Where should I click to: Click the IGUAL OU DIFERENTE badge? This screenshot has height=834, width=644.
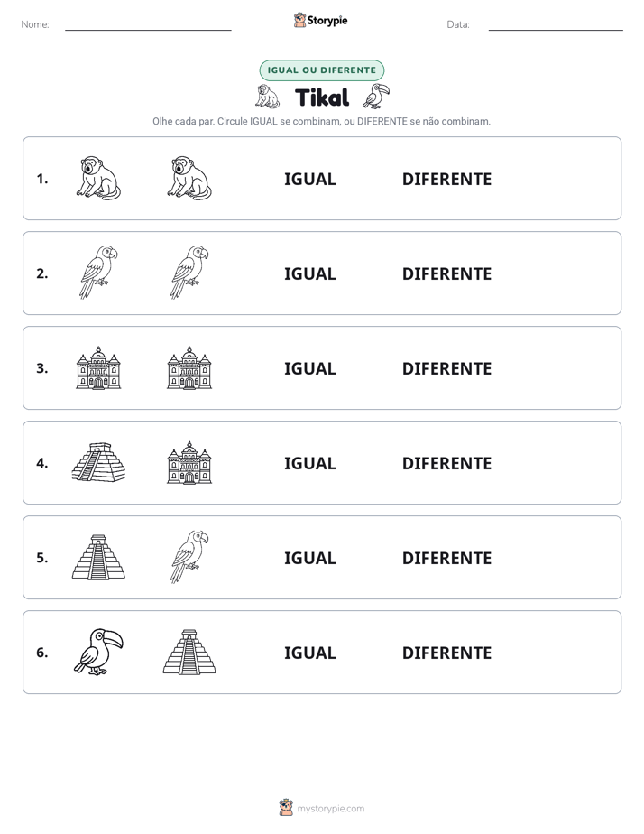[321, 70]
